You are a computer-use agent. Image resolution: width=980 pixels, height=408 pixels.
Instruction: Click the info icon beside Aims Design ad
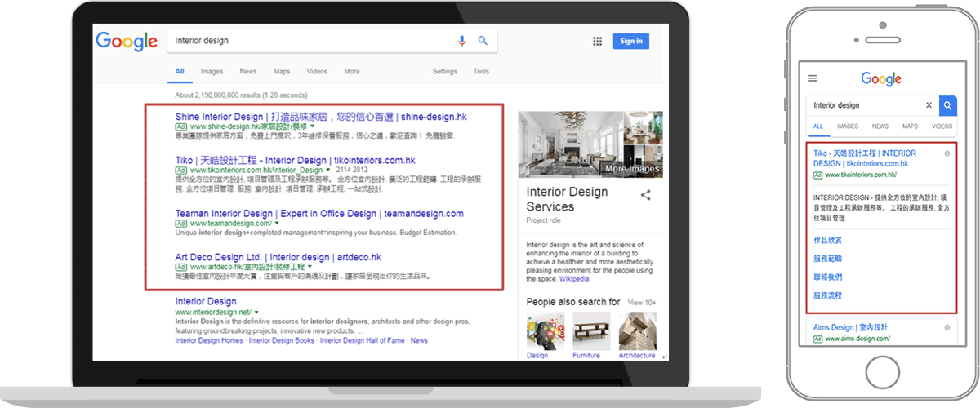pyautogui.click(x=947, y=327)
